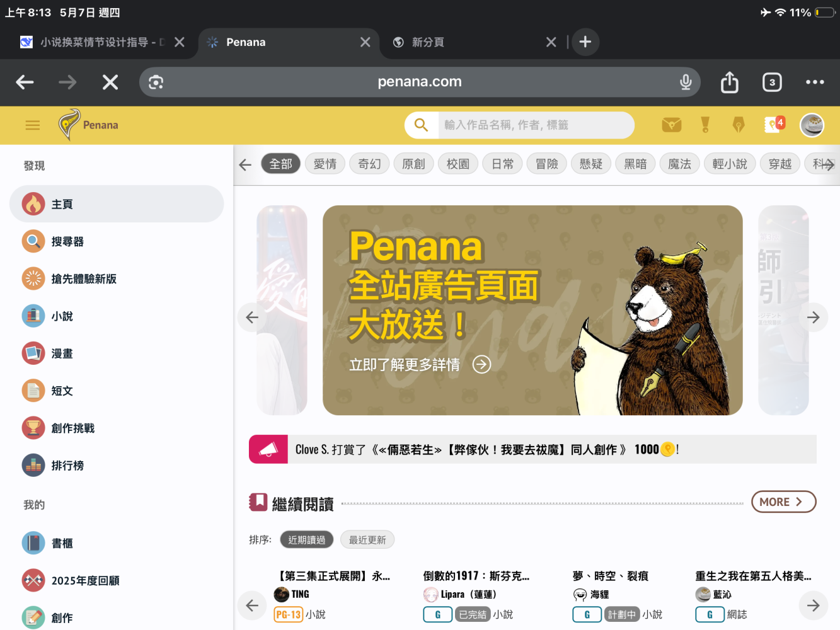Click the pen nib icon in header
Image resolution: width=840 pixels, height=630 pixels.
(739, 125)
